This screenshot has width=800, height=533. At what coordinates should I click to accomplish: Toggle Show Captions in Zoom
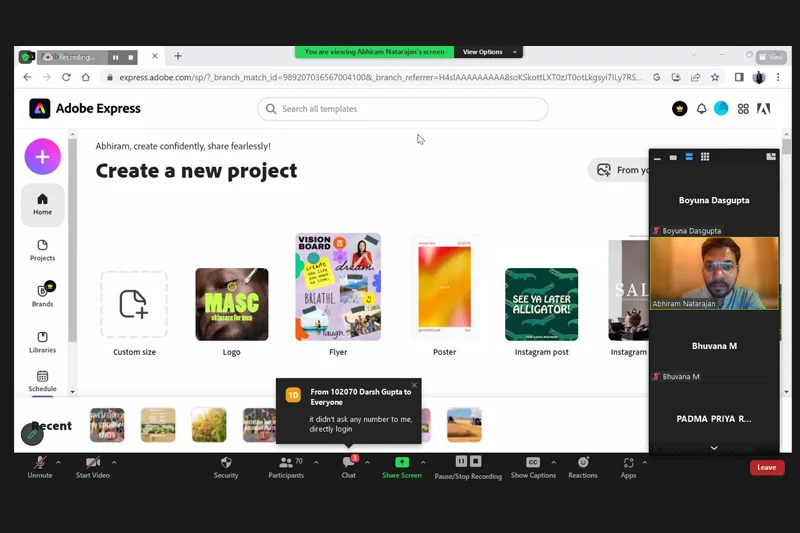(x=533, y=468)
